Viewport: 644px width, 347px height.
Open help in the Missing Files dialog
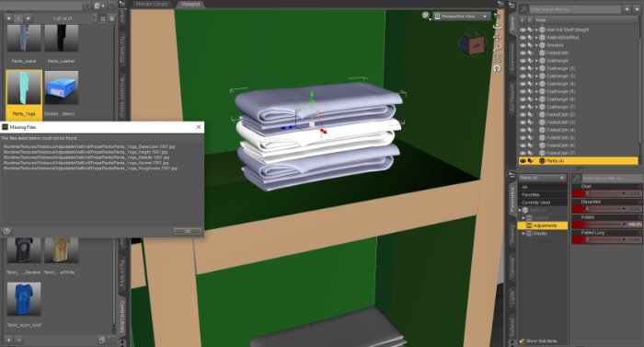[6, 231]
